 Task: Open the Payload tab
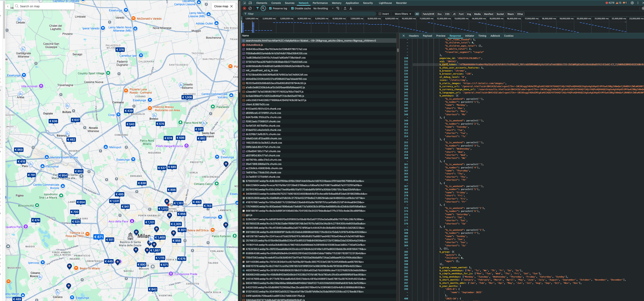point(427,36)
